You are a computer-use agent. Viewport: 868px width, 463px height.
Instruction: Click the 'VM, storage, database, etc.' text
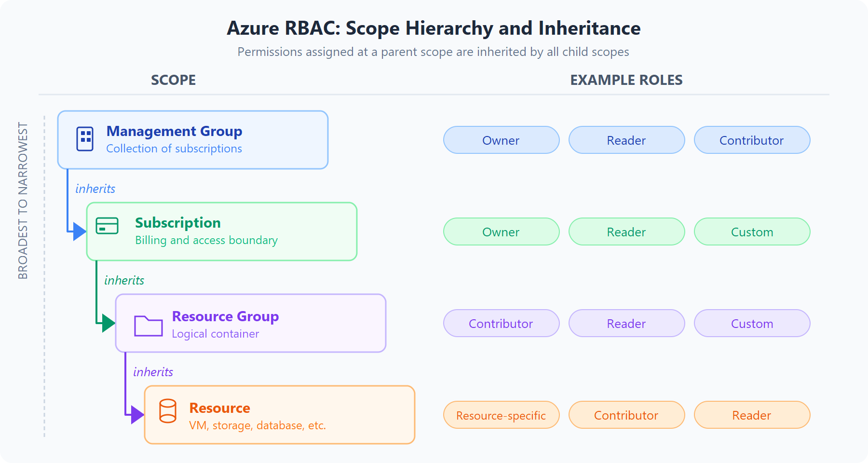tap(258, 425)
